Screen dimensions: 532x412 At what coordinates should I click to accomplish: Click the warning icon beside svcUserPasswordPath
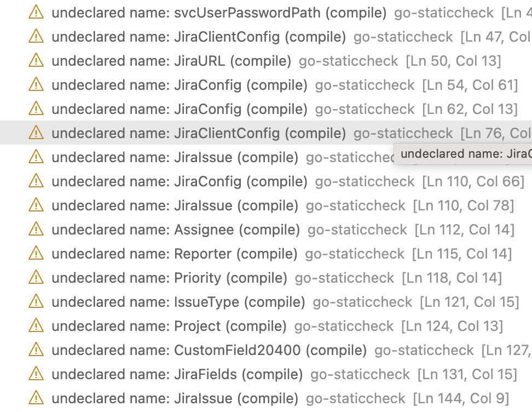tap(36, 12)
